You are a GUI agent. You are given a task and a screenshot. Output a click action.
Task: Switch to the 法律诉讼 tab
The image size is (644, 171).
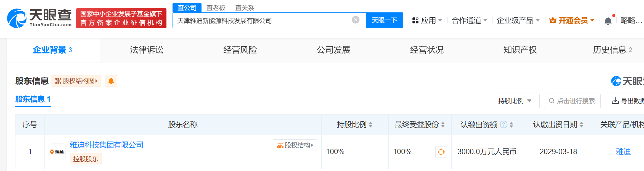tap(147, 50)
